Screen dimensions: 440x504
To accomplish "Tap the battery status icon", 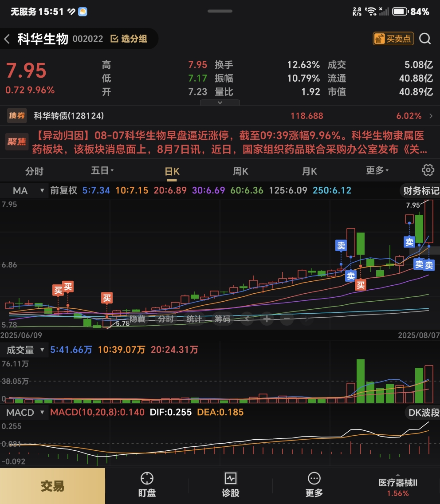I will (400, 12).
